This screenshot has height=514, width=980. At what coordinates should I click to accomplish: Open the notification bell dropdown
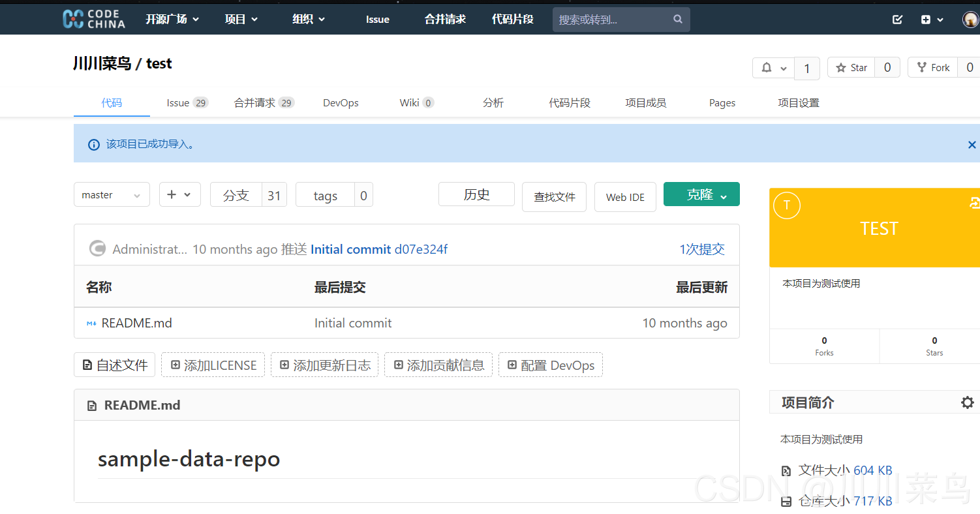774,68
